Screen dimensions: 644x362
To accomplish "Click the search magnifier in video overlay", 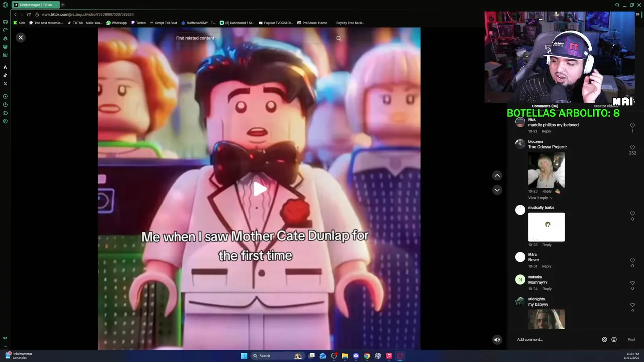I will [x=339, y=38].
